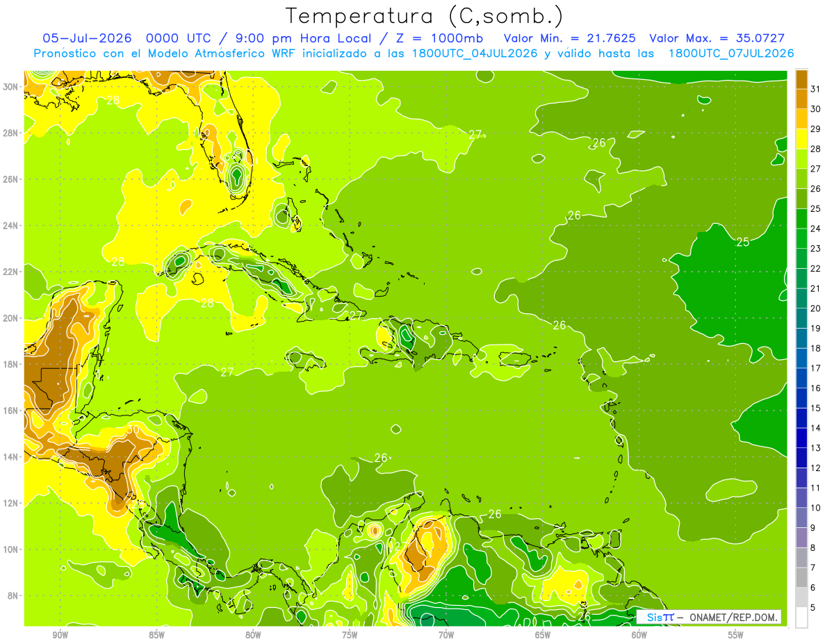The width and height of the screenshot is (834, 644).
Task: Click the 24N latitude axis label
Action: 11,226
